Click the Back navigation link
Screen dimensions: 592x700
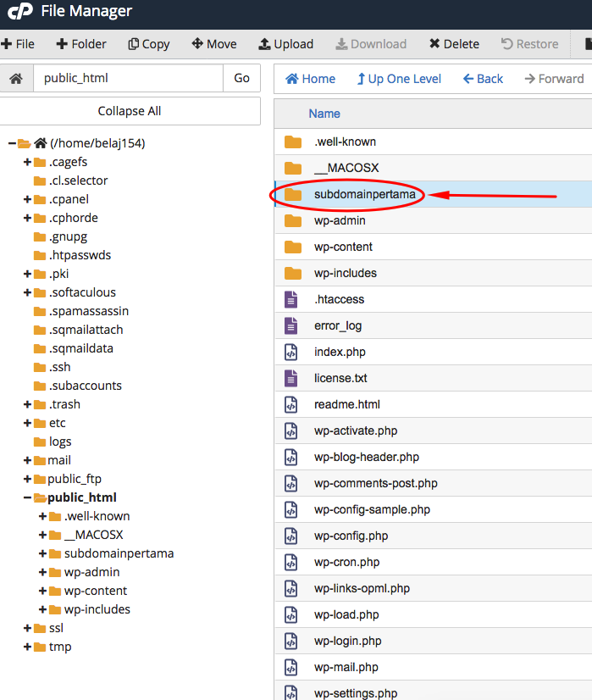(483, 79)
